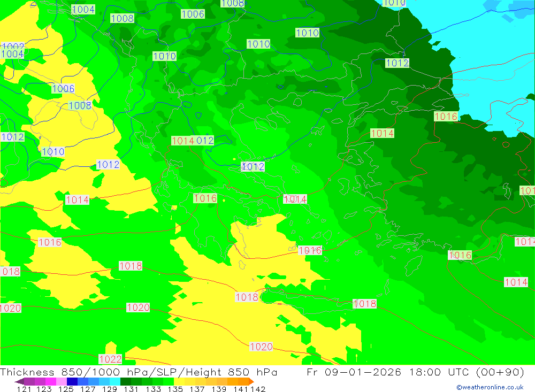Image resolution: width=535 pixels, height=392 pixels.
Task: Click legend value 131
Action: point(131,389)
